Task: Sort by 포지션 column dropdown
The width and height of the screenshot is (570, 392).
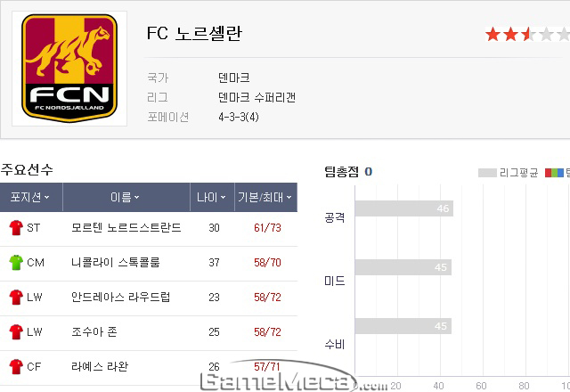Action: pos(31,197)
